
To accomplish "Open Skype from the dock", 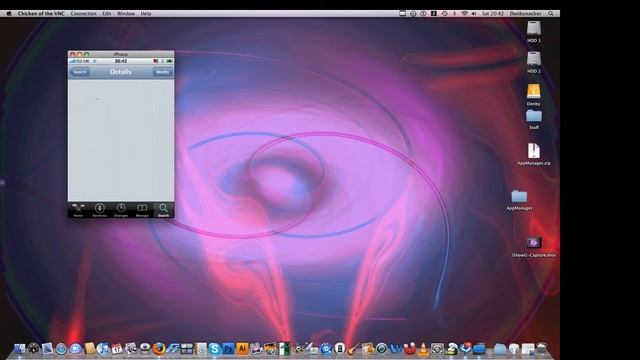I will pyautogui.click(x=214, y=349).
